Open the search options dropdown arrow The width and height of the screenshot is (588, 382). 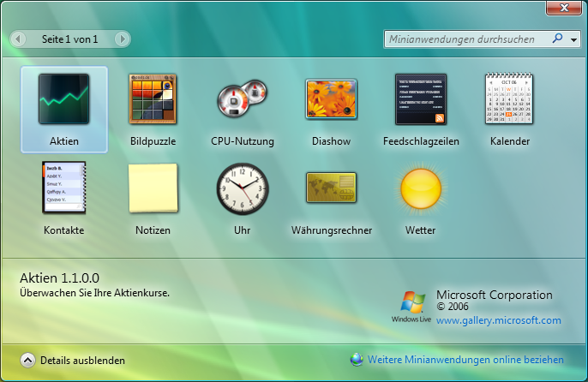click(x=572, y=39)
